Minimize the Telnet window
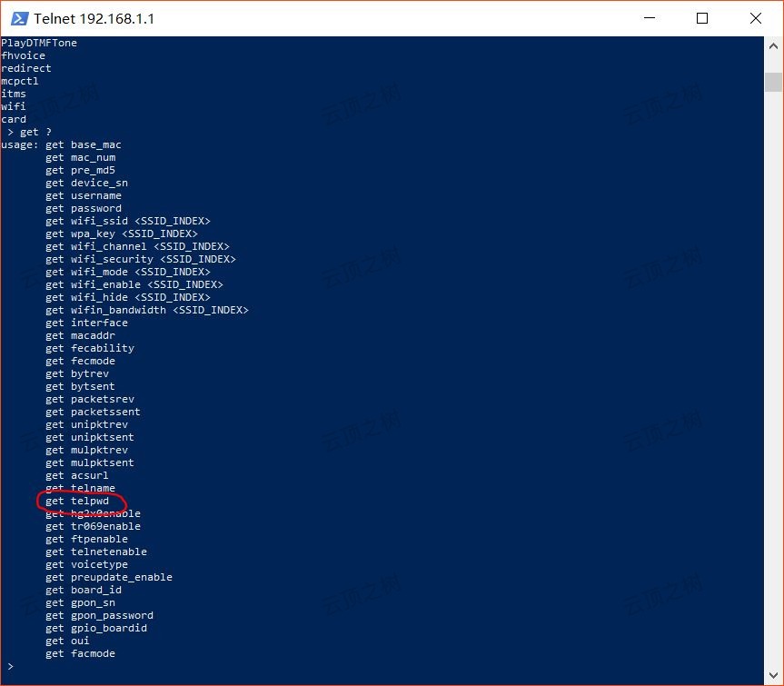Viewport: 784px width, 686px height. pyautogui.click(x=649, y=18)
